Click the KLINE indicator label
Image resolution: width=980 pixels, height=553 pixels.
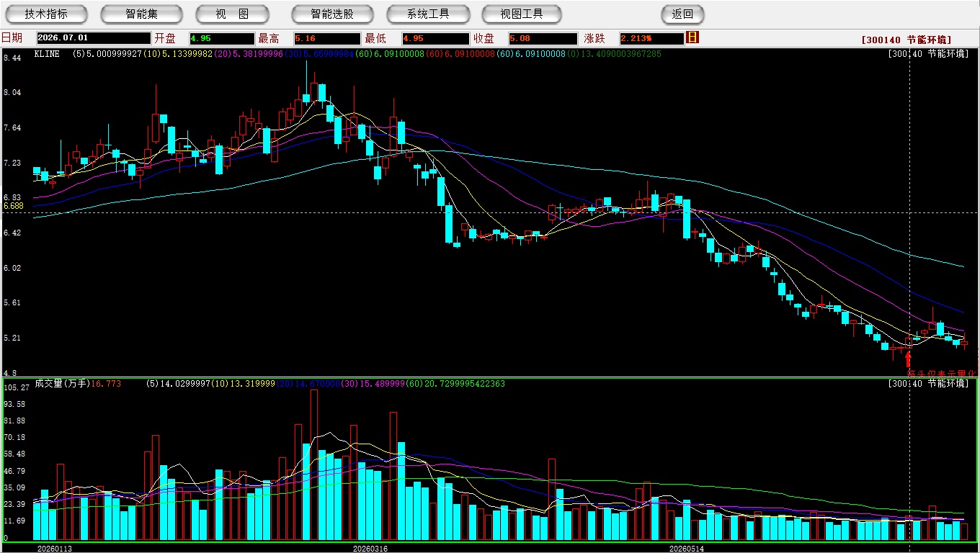point(47,54)
